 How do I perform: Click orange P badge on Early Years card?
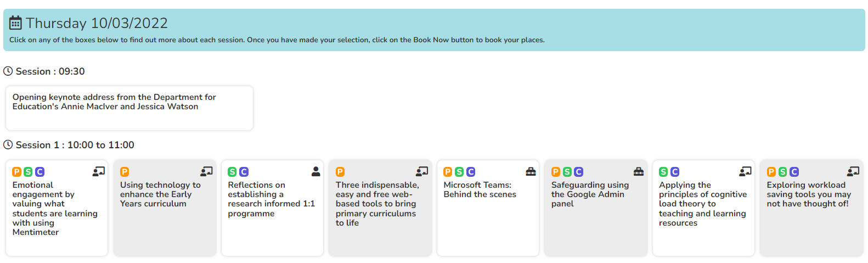click(x=125, y=172)
